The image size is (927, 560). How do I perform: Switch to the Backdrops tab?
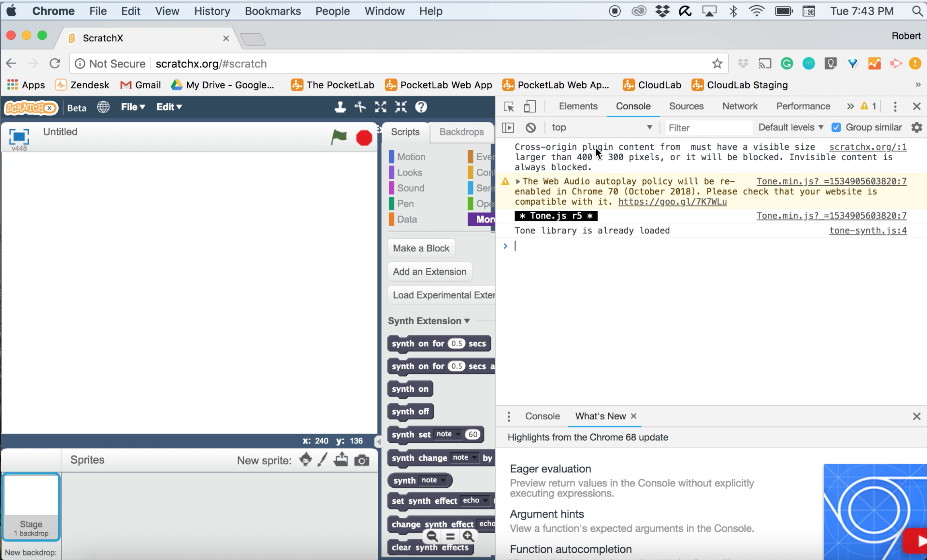[x=461, y=132]
